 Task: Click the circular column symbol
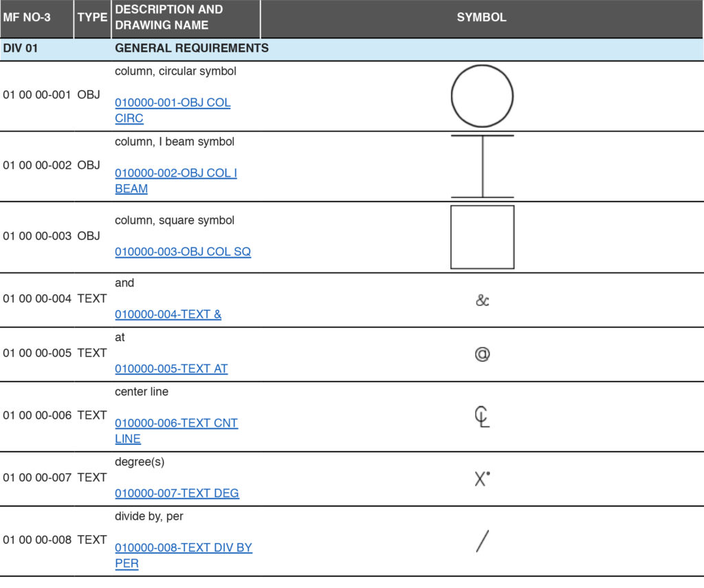[x=482, y=96]
